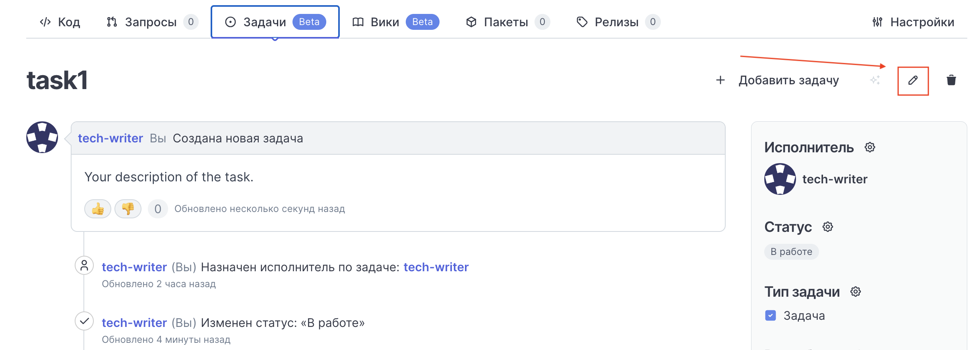Toggle the Задача type checkbox

pos(771,316)
